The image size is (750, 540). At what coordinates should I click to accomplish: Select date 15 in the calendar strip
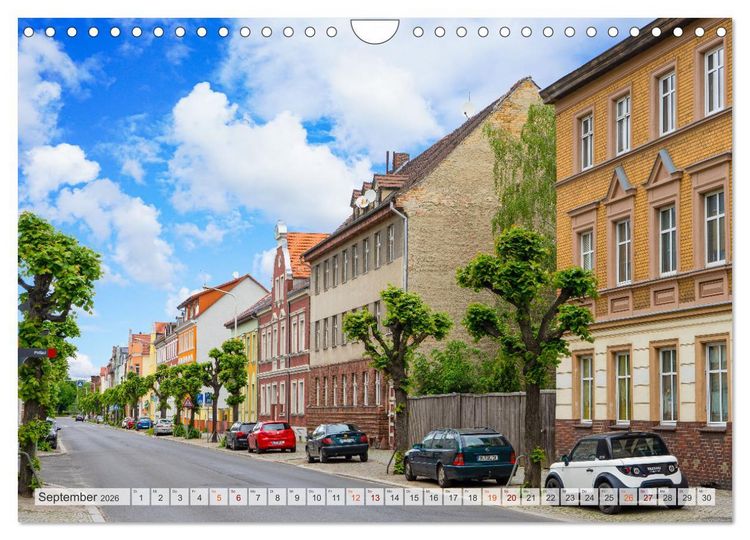pos(414,497)
